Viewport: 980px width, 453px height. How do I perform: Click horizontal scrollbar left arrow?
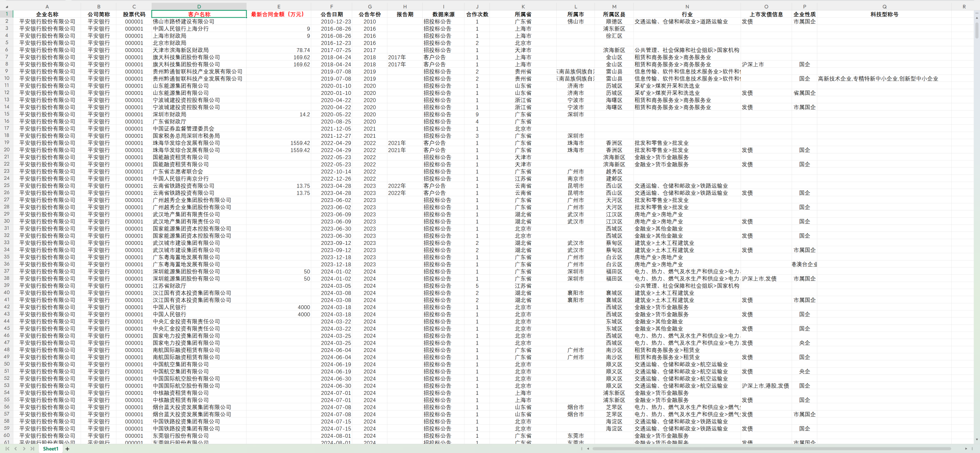pos(588,449)
